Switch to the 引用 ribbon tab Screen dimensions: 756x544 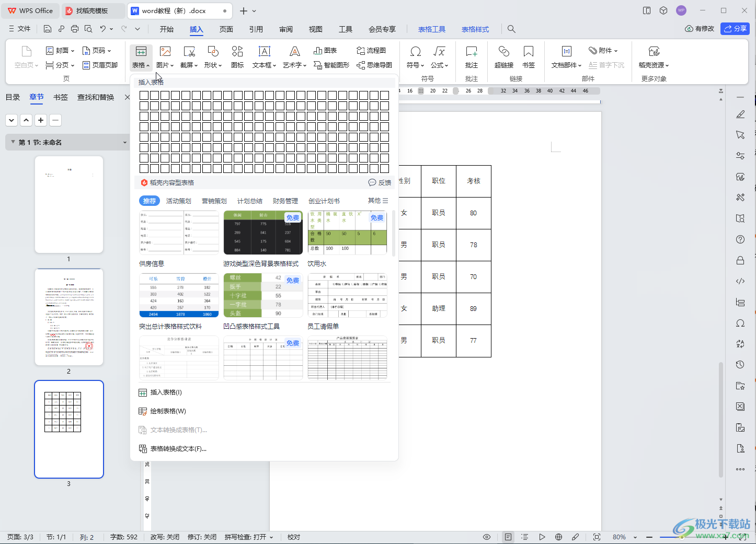tap(256, 29)
